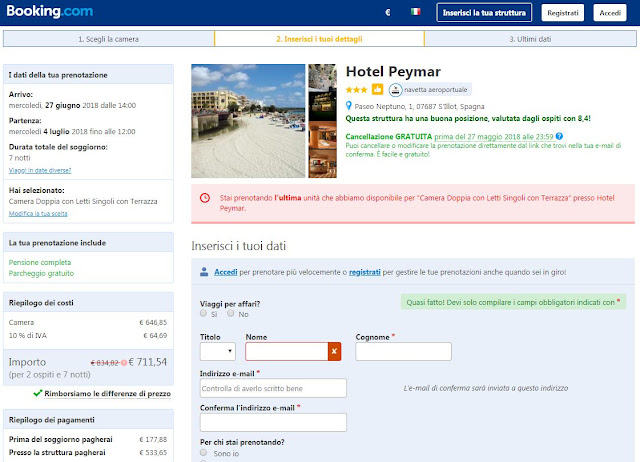
Task: Click the green checkmark price match icon
Action: tap(38, 393)
